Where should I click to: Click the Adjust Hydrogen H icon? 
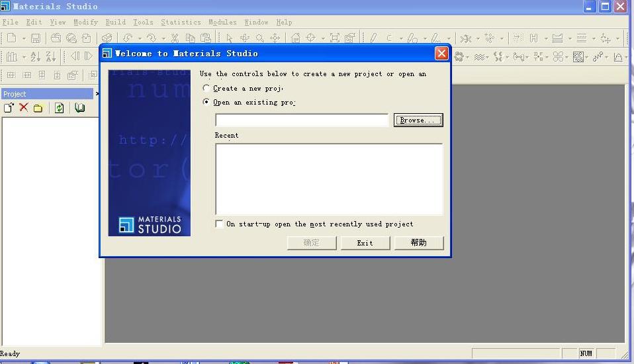(x=533, y=38)
